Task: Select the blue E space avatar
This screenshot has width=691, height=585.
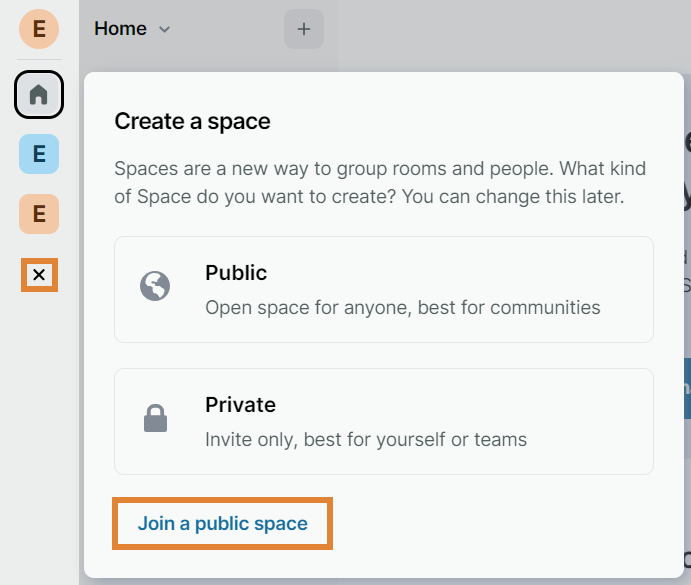Action: pos(39,154)
